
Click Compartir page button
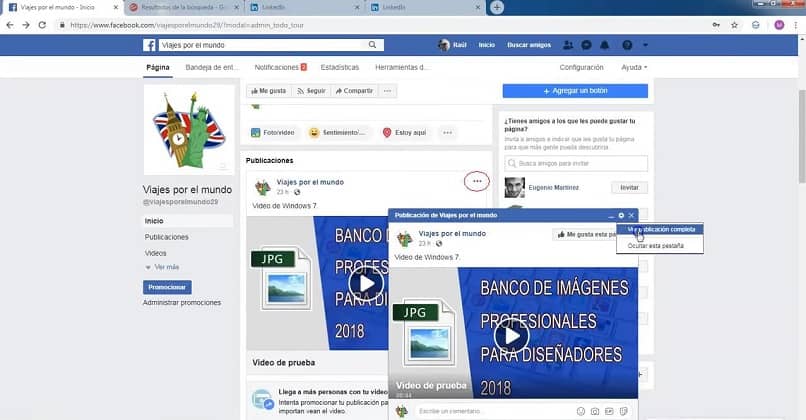click(354, 91)
